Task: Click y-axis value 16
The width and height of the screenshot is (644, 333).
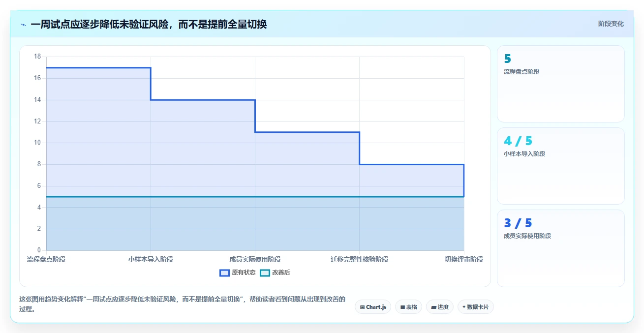Action: [37, 78]
